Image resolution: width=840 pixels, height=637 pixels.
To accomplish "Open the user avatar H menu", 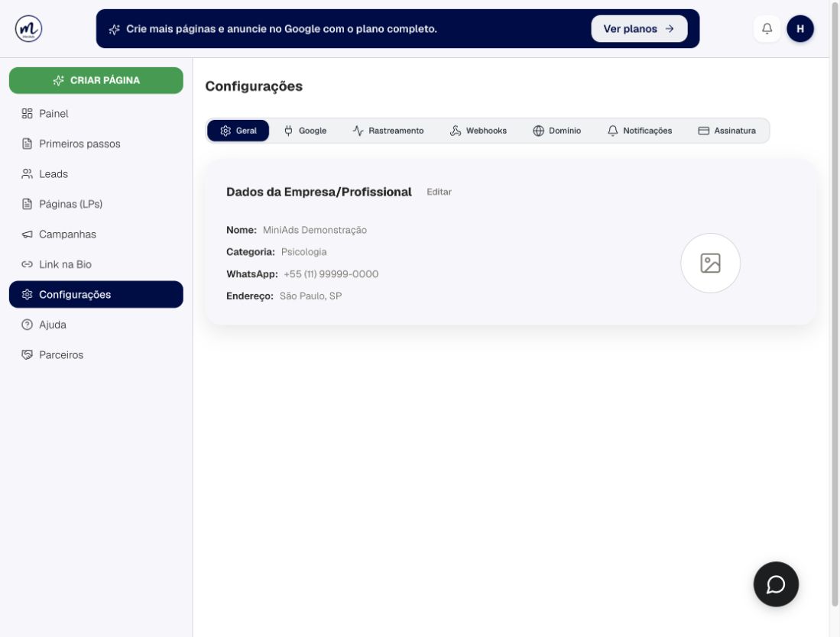I will pyautogui.click(x=799, y=28).
